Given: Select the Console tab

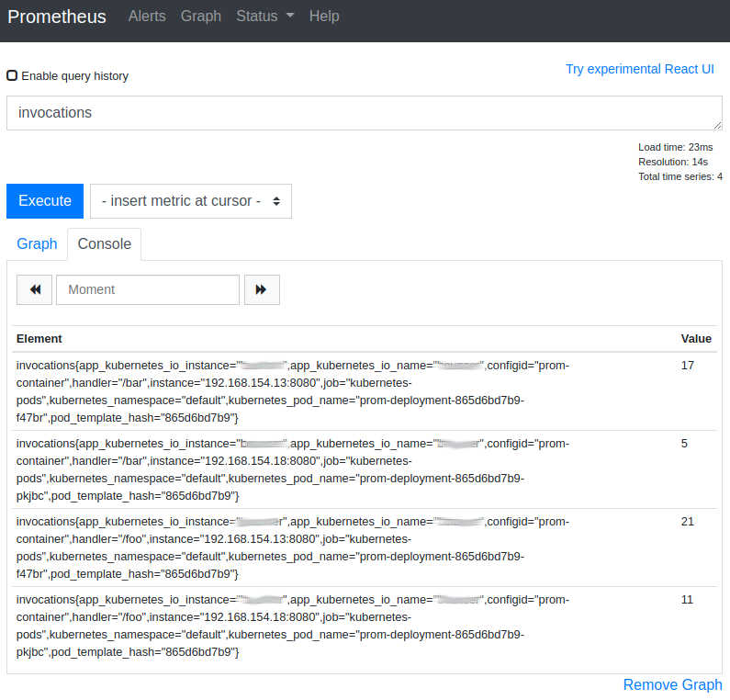Looking at the screenshot, I should [105, 243].
